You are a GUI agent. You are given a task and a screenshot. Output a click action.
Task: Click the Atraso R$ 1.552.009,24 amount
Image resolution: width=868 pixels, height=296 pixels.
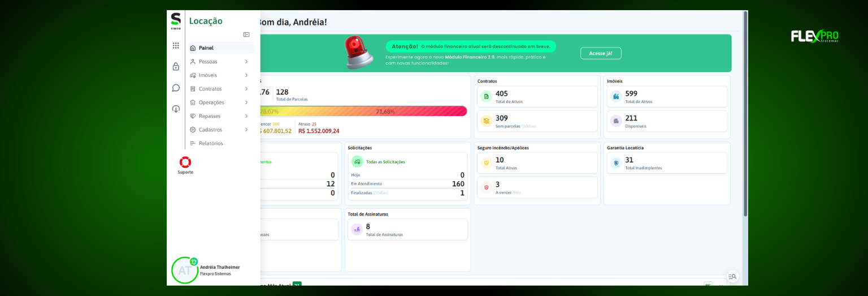click(x=319, y=131)
